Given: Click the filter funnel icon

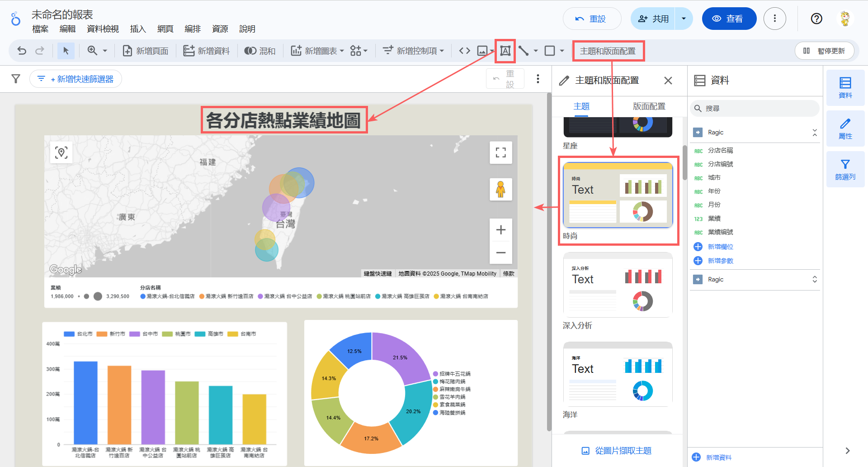Looking at the screenshot, I should [x=16, y=79].
